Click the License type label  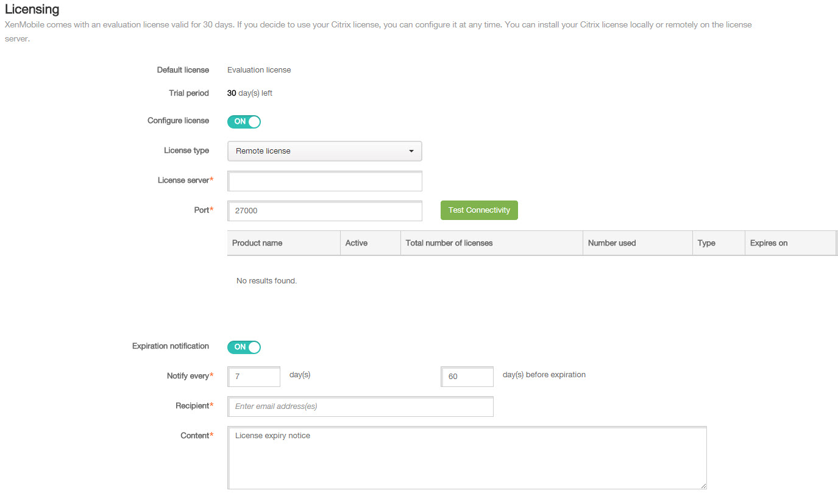pyautogui.click(x=186, y=151)
